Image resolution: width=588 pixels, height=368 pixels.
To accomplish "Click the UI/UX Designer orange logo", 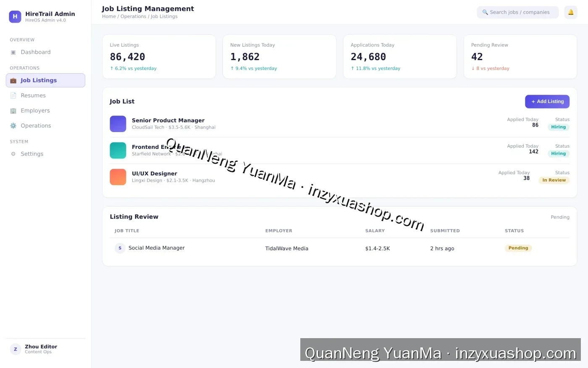I will pyautogui.click(x=118, y=177).
